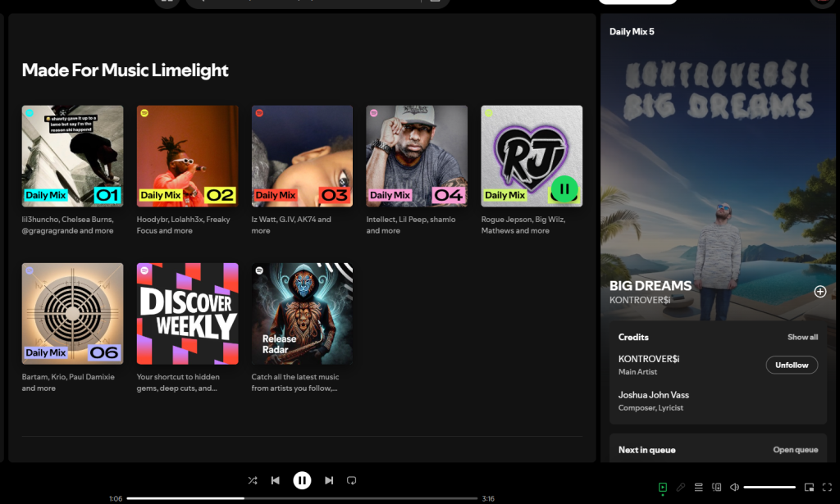
Task: Click 'Intellect, Lil Peep, shamlo' description
Action: point(411,225)
